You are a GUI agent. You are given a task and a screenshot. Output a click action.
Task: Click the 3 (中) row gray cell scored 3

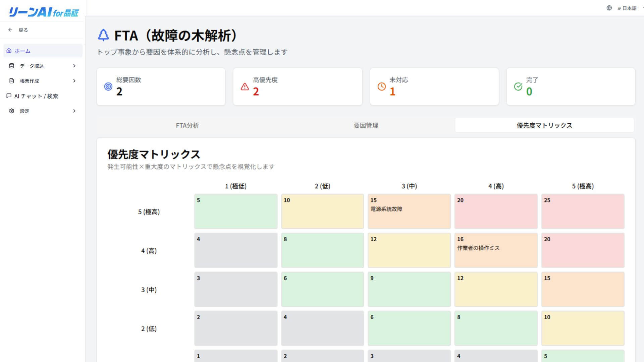(x=236, y=289)
